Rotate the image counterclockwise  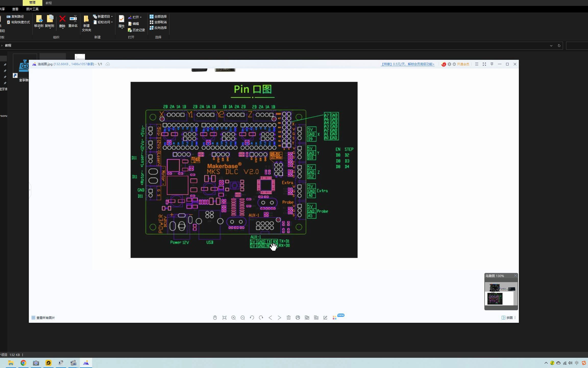click(x=252, y=318)
